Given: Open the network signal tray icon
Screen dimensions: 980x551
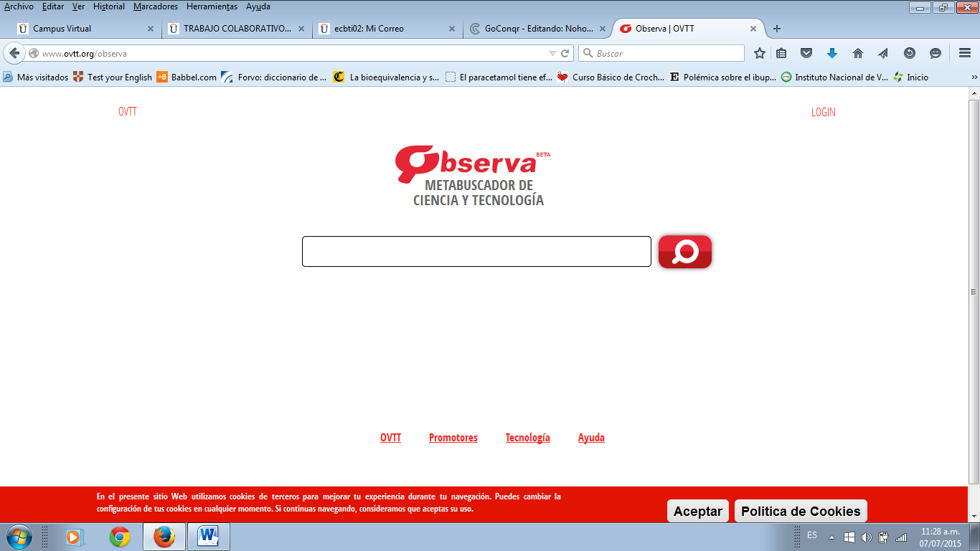Looking at the screenshot, I should (x=901, y=537).
